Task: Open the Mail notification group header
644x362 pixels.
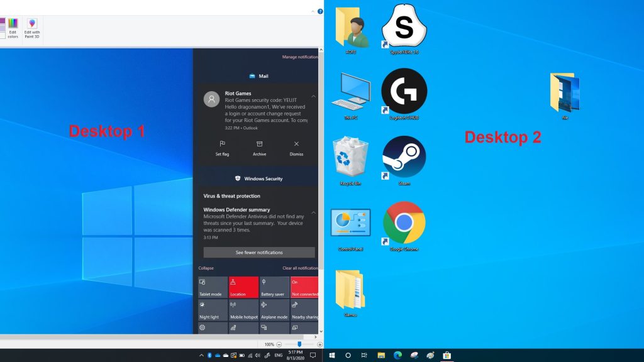Action: [x=258, y=76]
